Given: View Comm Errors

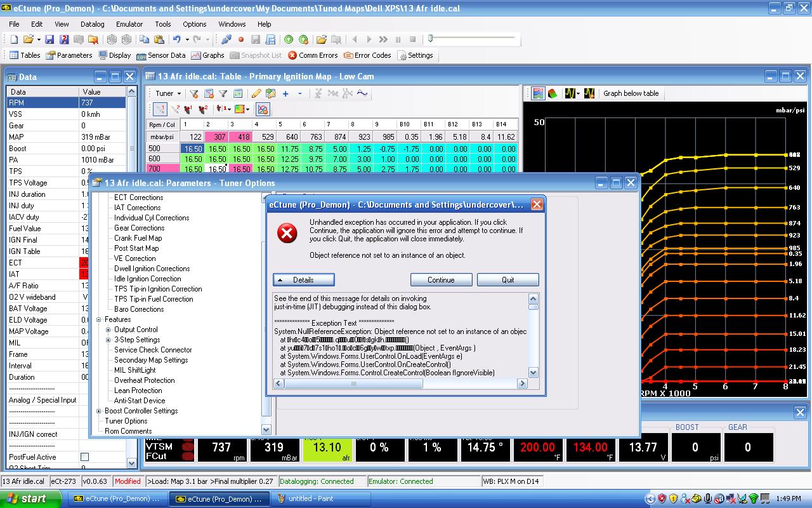Looking at the screenshot, I should tap(313, 55).
